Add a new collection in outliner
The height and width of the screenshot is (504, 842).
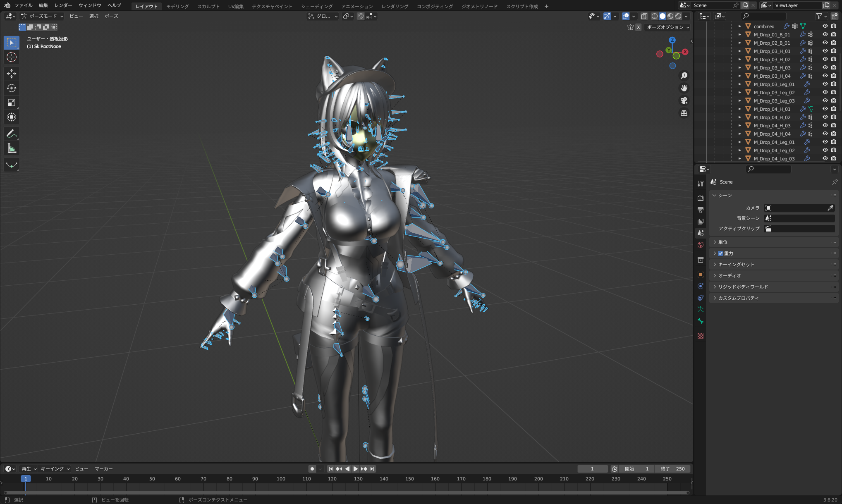[834, 16]
